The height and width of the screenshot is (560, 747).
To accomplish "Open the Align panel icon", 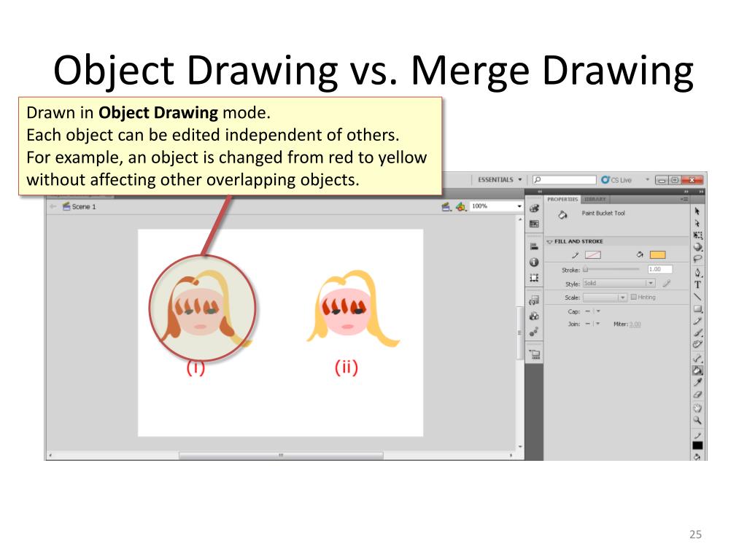I will point(534,246).
